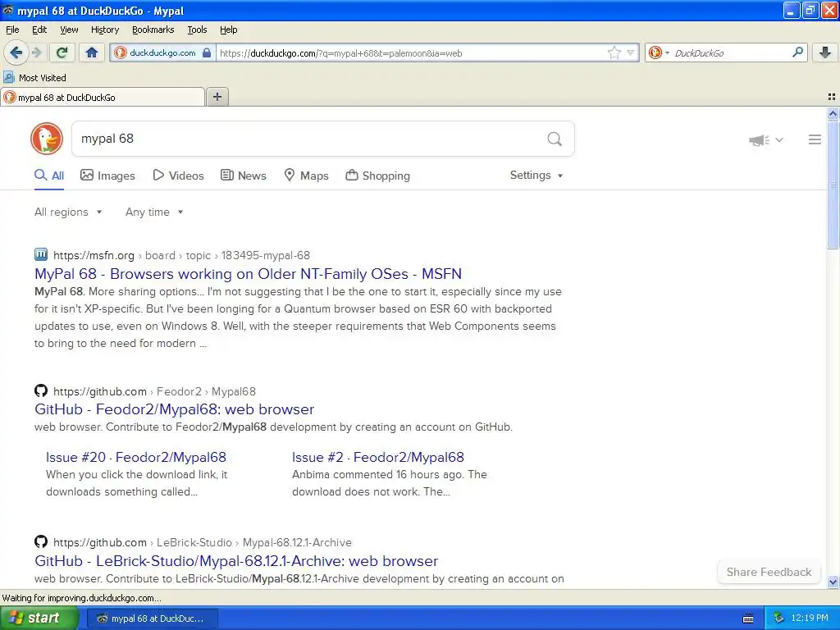Open a new tab with plus button

(x=217, y=97)
